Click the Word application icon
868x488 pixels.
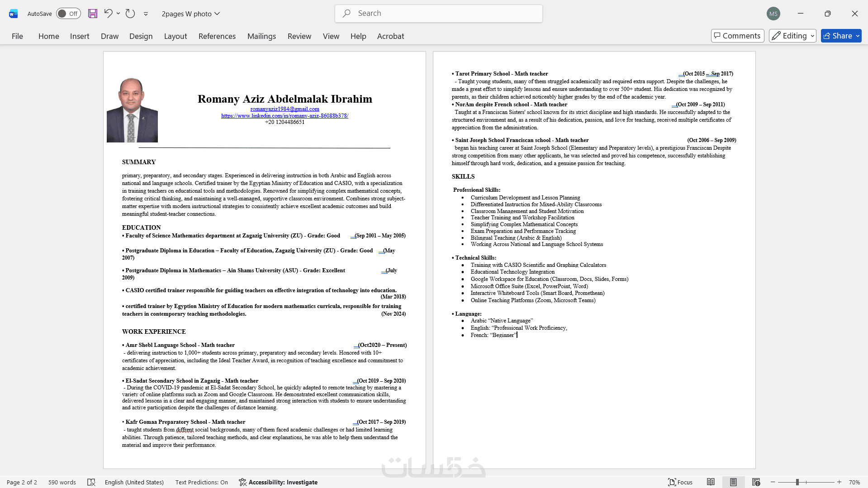coord(13,14)
